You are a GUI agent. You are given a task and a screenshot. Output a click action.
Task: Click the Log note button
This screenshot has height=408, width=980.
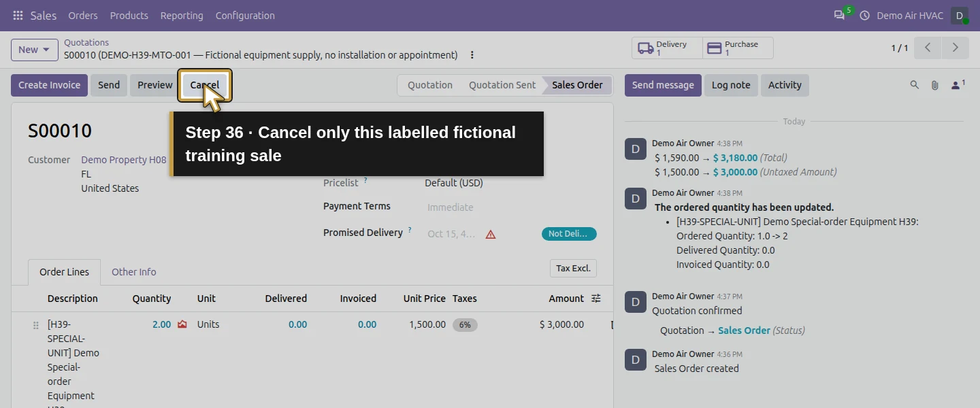tap(731, 85)
